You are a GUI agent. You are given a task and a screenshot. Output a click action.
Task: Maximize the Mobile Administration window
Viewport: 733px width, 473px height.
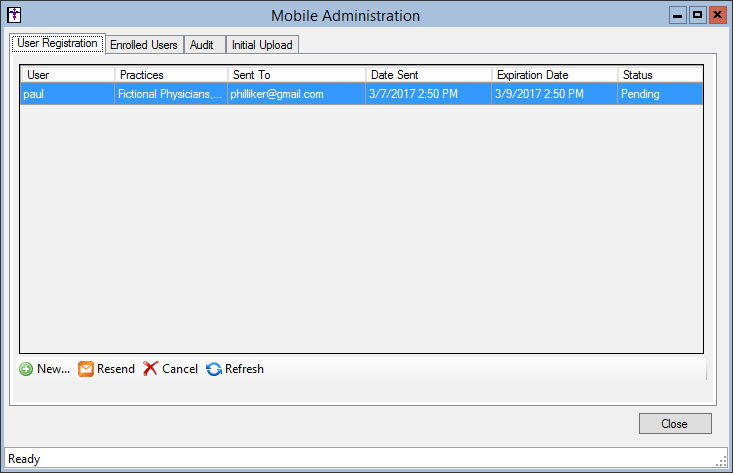pyautogui.click(x=697, y=15)
